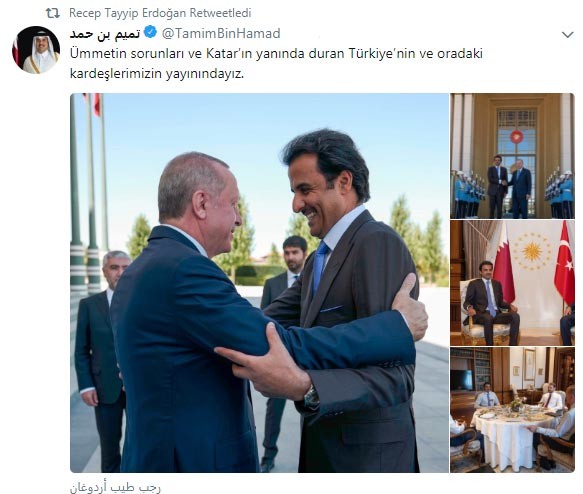Click the retweet icon above the tweet

pyautogui.click(x=52, y=13)
